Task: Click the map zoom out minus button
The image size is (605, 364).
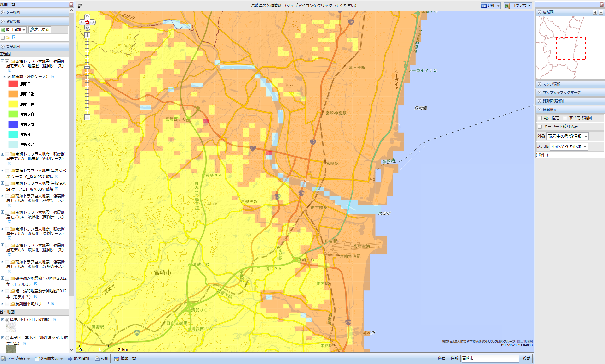Action: [87, 117]
